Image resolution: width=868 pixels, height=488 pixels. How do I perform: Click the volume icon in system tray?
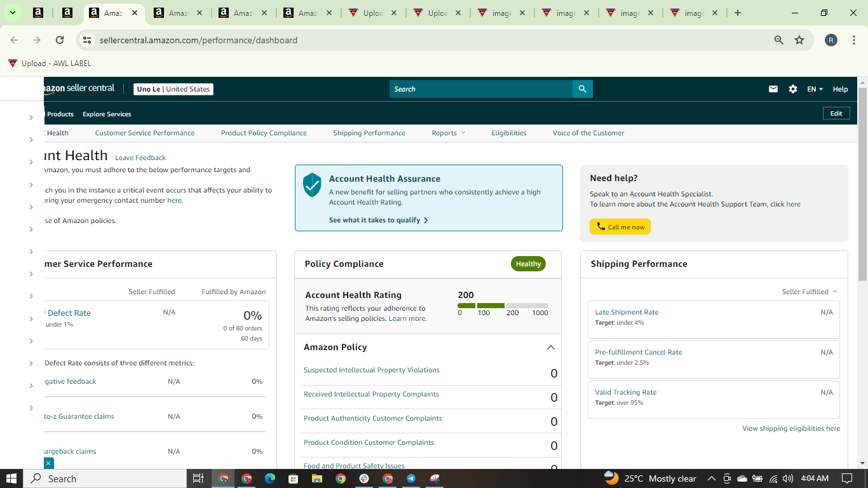(788, 478)
